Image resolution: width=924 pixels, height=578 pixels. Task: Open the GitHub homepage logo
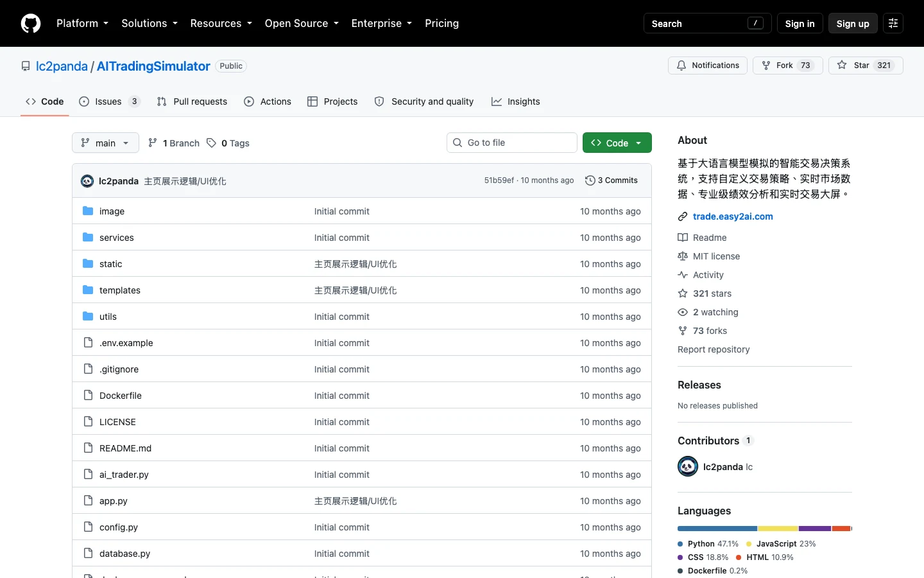31,24
